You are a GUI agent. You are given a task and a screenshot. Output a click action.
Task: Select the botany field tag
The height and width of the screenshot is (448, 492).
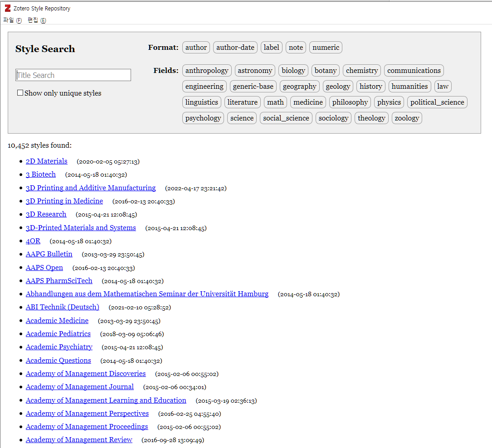click(x=326, y=71)
